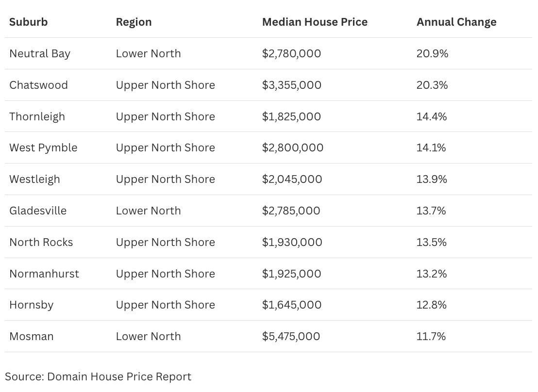Viewport: 538px width, 392px height.
Task: Select the North Rocks suburb cell
Action: tap(41, 242)
